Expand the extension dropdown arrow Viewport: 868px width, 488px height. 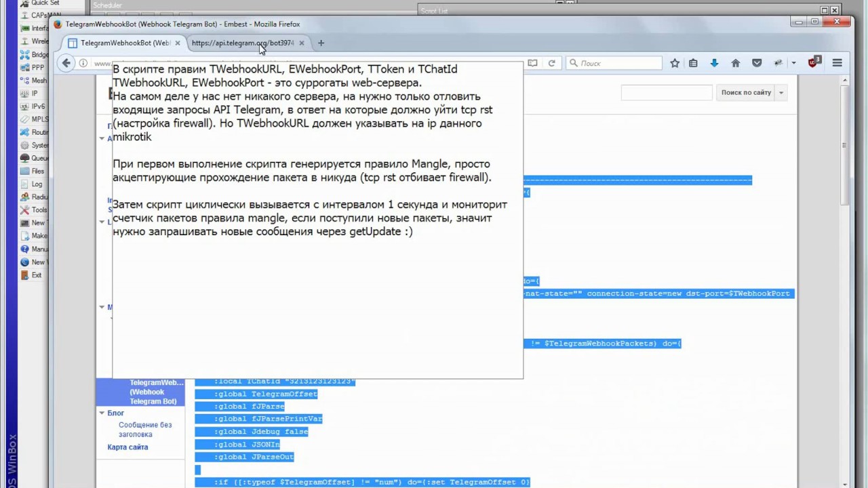tap(793, 63)
